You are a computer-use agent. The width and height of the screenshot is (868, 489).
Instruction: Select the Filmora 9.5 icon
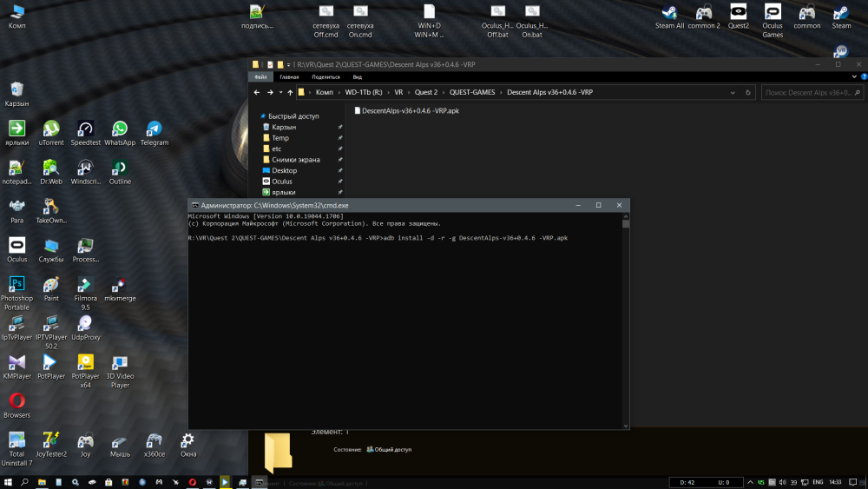click(85, 294)
